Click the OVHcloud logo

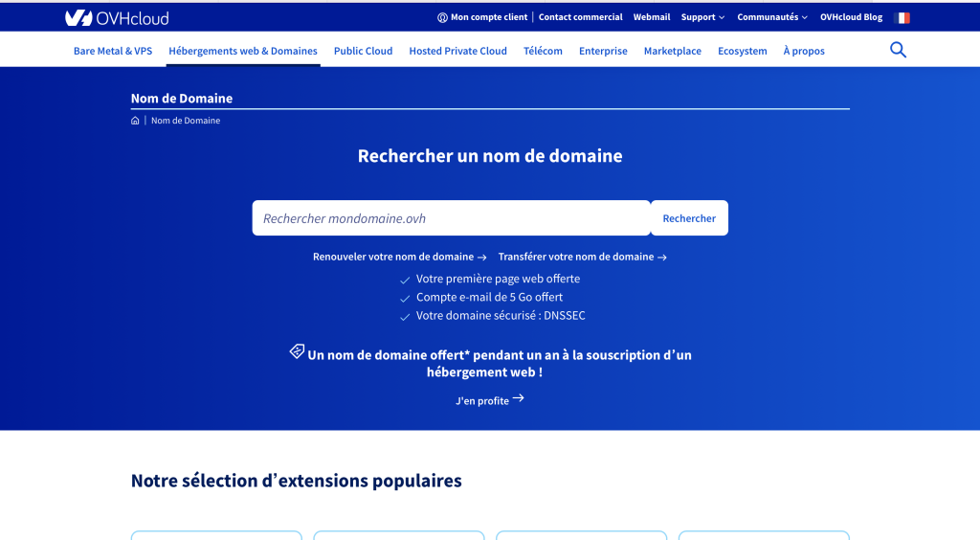click(x=117, y=18)
